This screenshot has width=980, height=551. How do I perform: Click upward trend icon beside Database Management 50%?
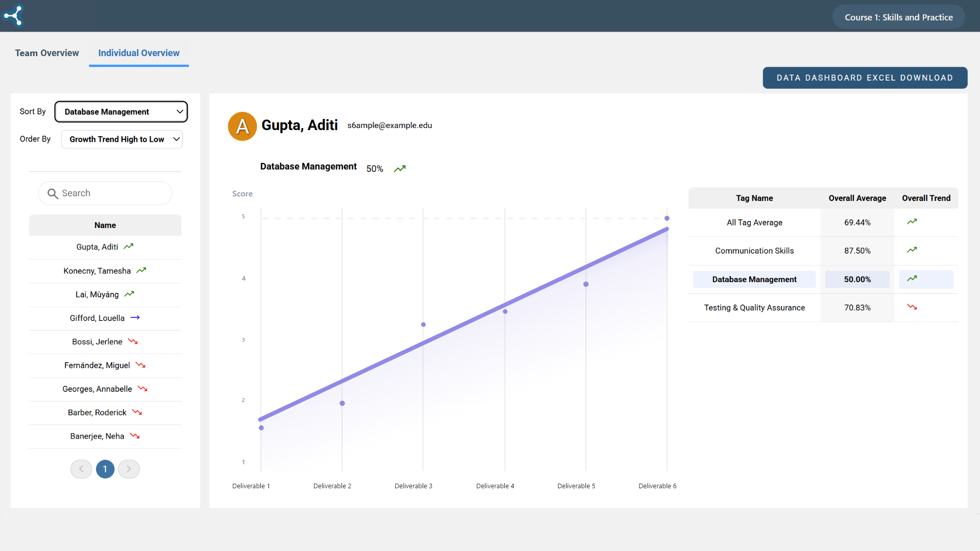(x=400, y=169)
